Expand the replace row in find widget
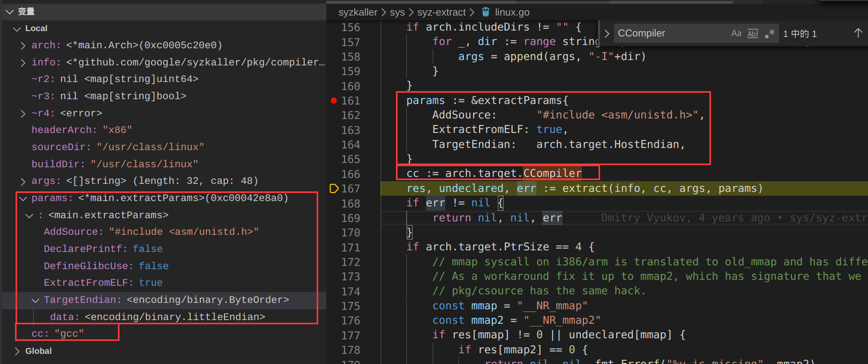 pos(607,33)
